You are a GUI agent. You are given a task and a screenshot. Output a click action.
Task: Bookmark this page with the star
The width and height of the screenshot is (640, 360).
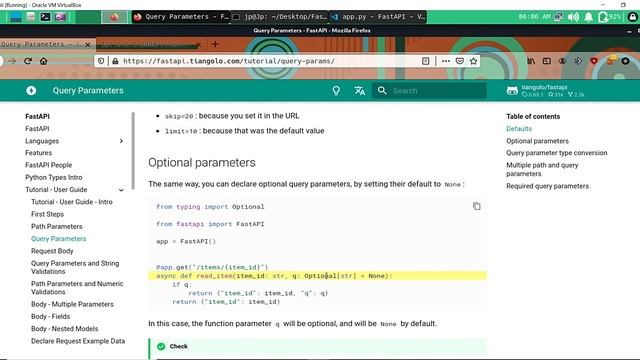pyautogui.click(x=473, y=61)
